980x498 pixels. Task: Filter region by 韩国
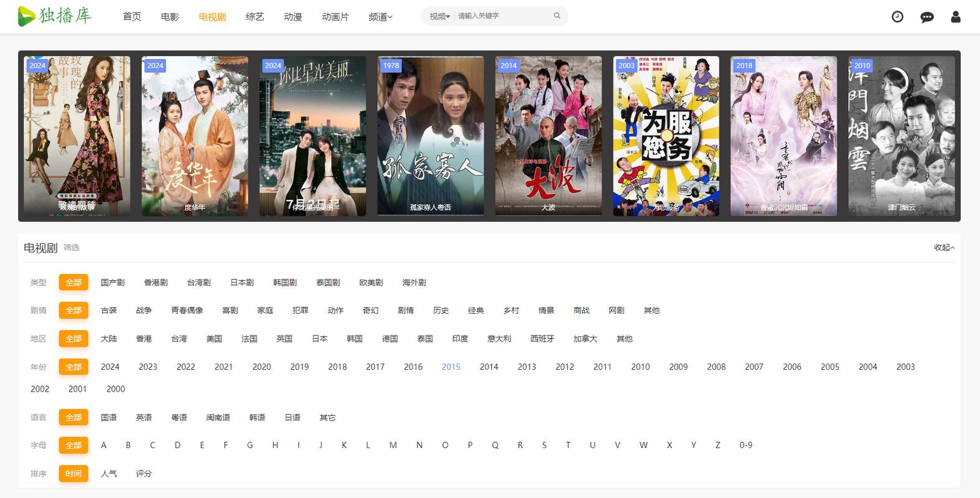tap(355, 339)
